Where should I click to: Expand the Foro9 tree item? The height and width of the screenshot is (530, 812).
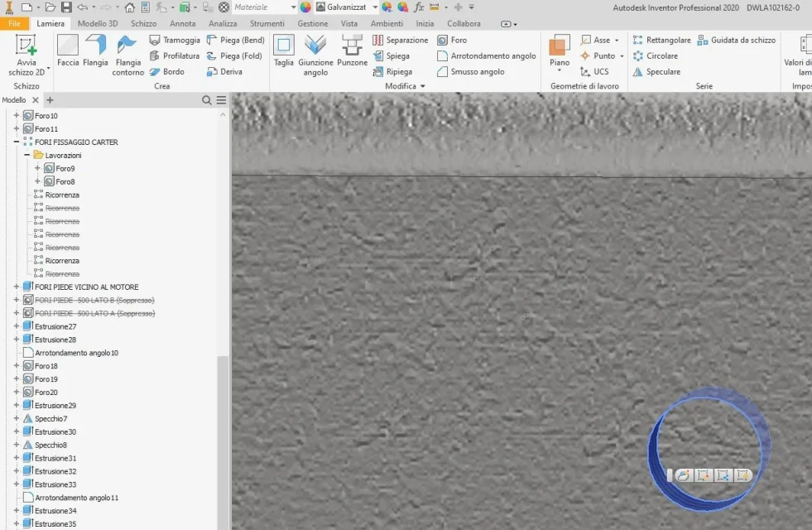37,168
